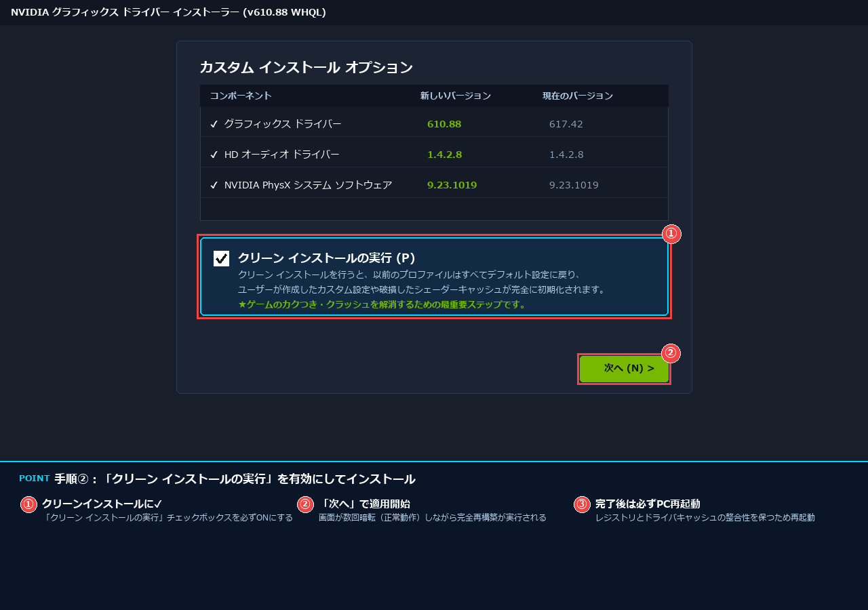868x610 pixels.
Task: Click the レジストリとドライバキャッシュ description text
Action: click(x=705, y=518)
